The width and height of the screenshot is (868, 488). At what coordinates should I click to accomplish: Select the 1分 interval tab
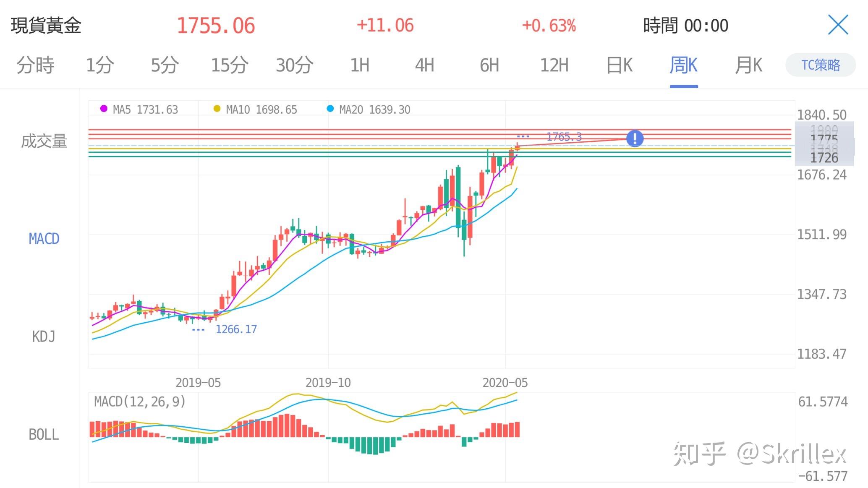tap(100, 65)
